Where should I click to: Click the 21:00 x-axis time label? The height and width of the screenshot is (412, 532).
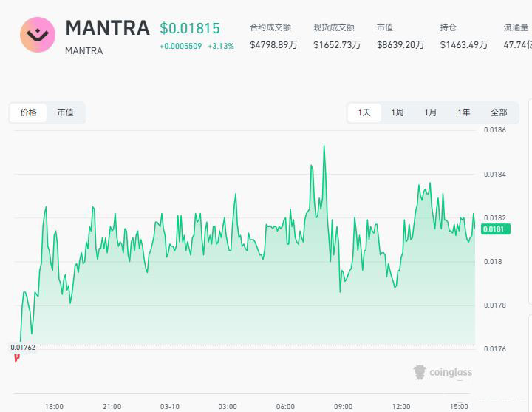pyautogui.click(x=112, y=407)
